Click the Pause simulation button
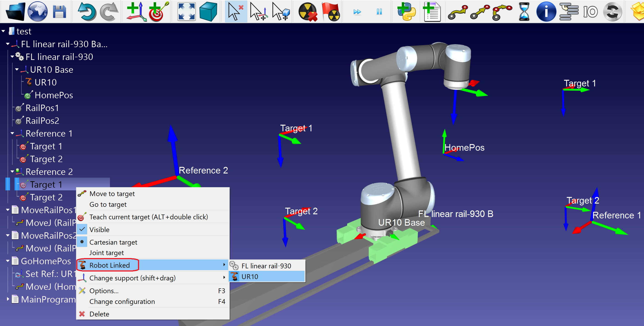Image resolution: width=644 pixels, height=326 pixels. click(379, 12)
